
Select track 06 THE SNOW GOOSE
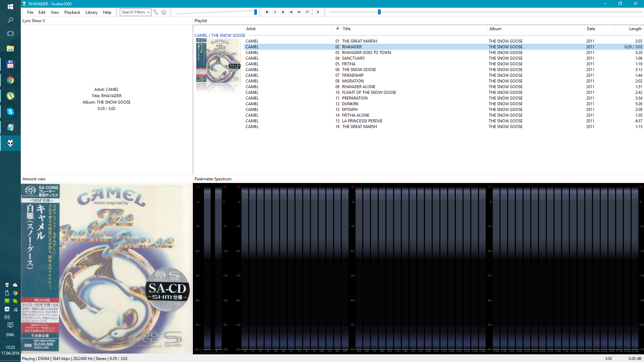(443, 70)
